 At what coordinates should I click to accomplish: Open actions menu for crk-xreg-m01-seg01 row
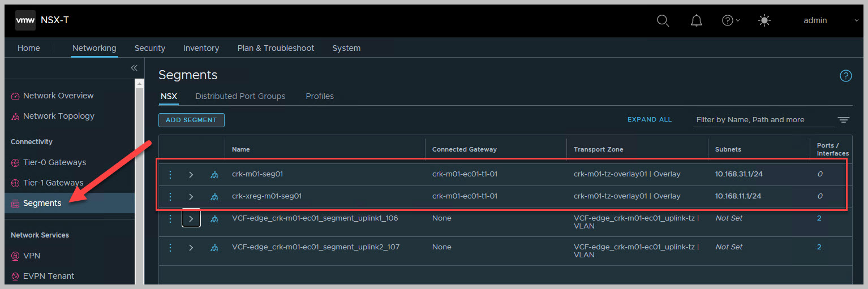[x=170, y=196]
